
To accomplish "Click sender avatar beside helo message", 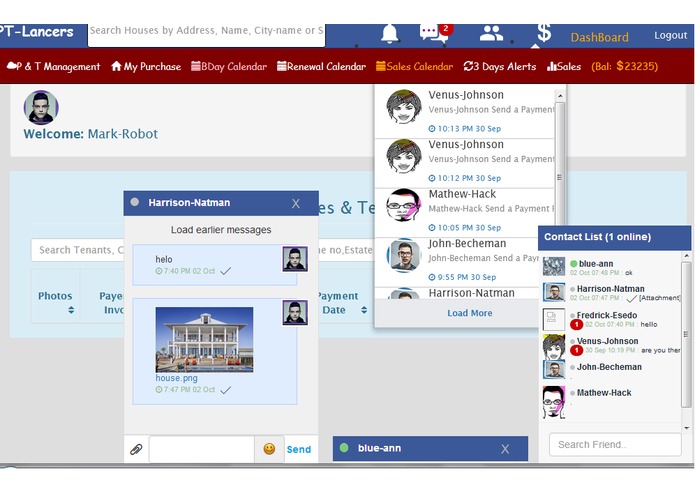I will coord(295,259).
